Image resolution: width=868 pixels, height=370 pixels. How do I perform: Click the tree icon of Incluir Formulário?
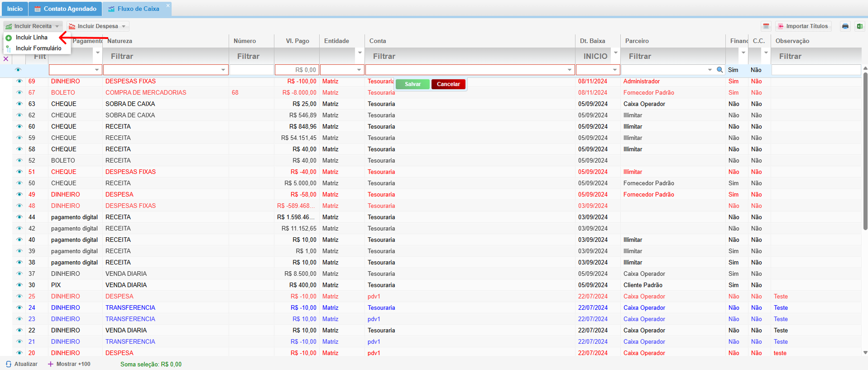pos(9,48)
